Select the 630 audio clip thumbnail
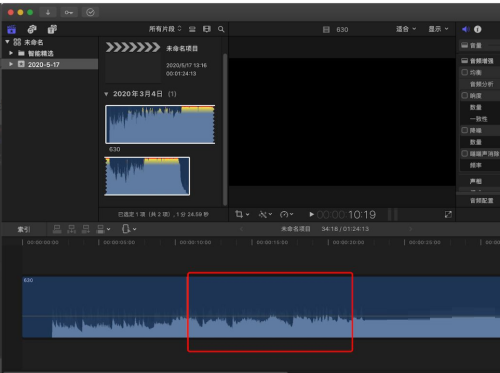 tap(160, 125)
